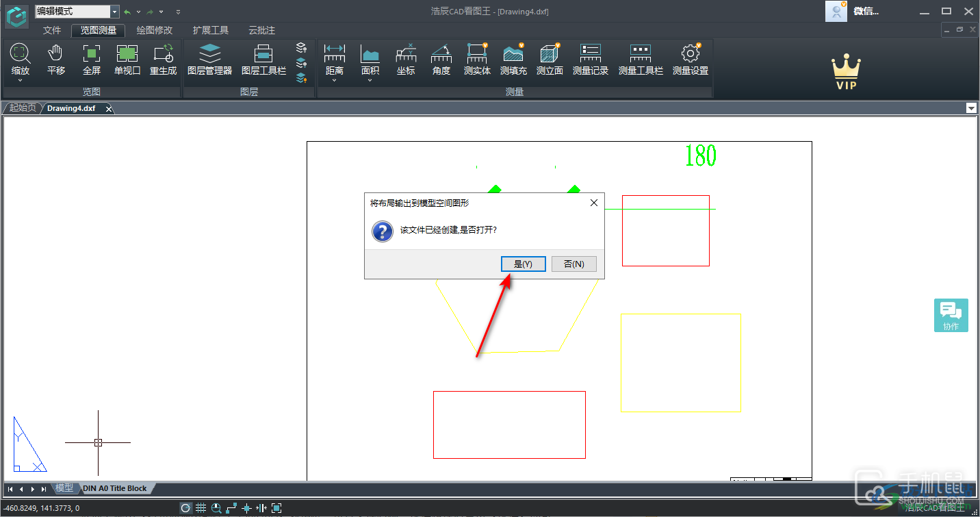Toggle 图层工具栏 layer toolbar display
The height and width of the screenshot is (517, 980).
263,59
